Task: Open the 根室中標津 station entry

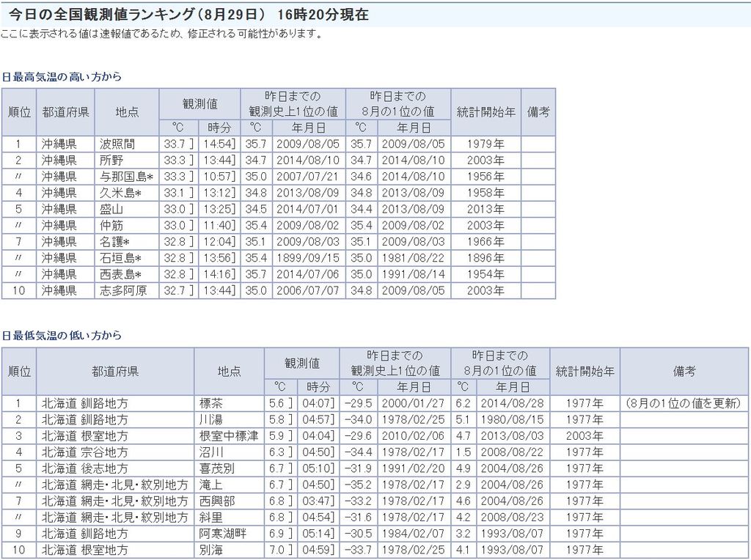Action: point(228,436)
